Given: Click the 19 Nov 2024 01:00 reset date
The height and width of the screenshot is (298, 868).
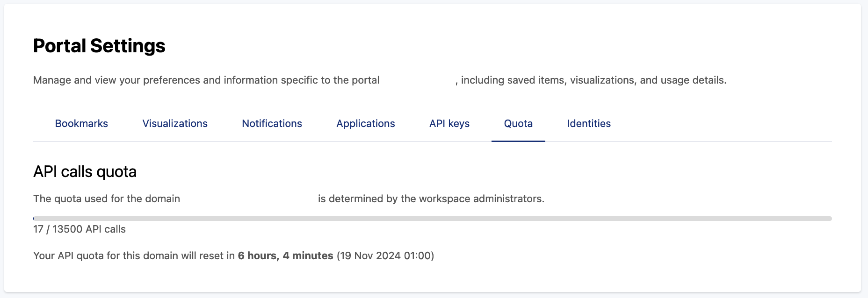Looking at the screenshot, I should pyautogui.click(x=385, y=256).
